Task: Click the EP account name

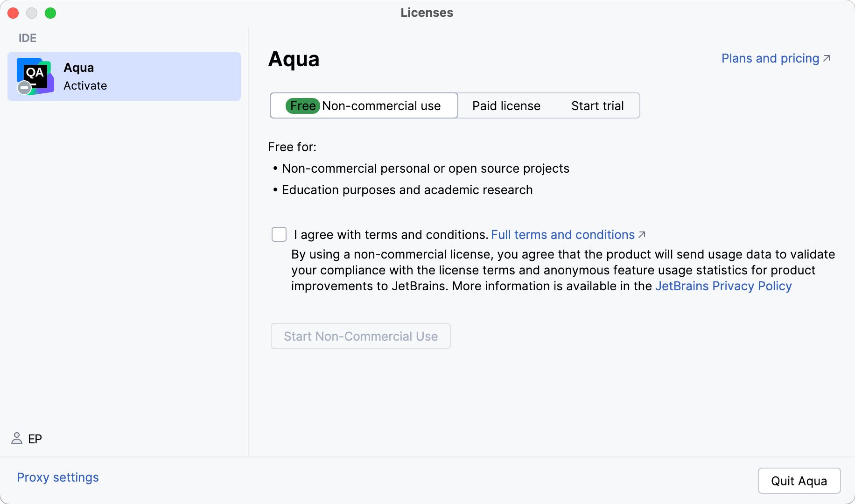Action: tap(35, 439)
